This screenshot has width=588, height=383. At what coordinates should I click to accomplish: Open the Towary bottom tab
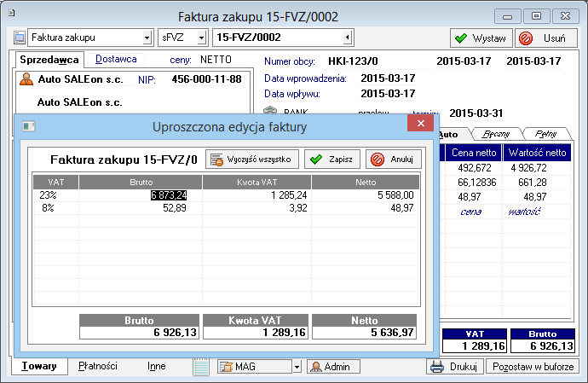39,366
